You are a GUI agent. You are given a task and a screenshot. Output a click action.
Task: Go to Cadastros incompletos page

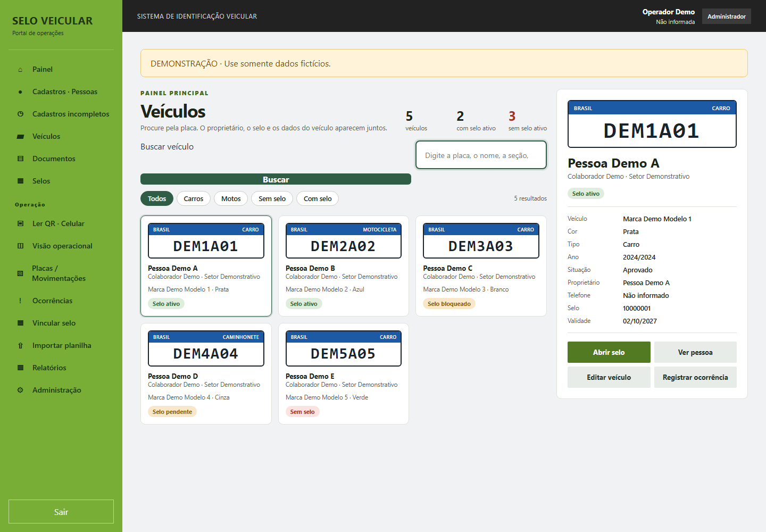61,114
